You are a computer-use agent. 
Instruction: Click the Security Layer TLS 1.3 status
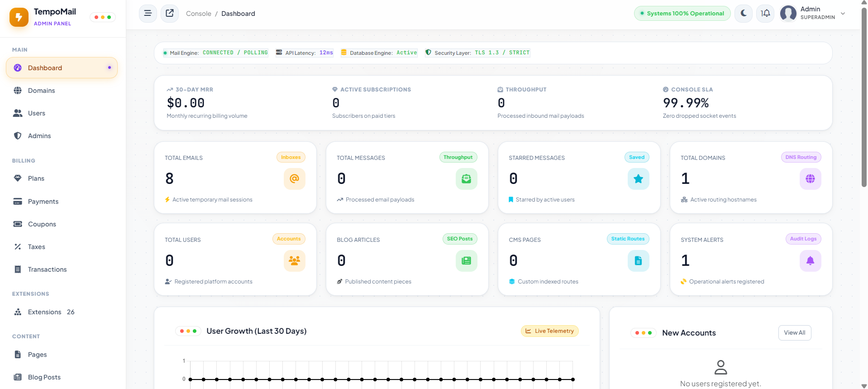(477, 53)
